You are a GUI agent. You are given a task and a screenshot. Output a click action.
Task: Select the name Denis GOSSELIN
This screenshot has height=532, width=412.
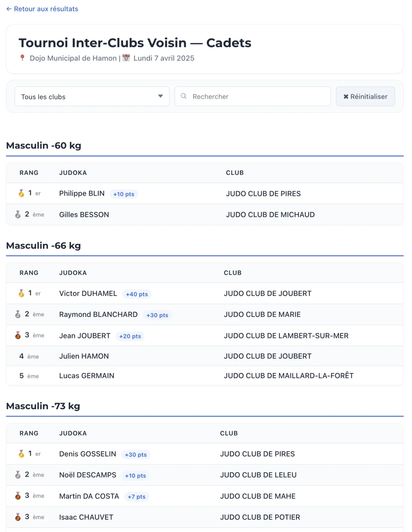point(88,454)
